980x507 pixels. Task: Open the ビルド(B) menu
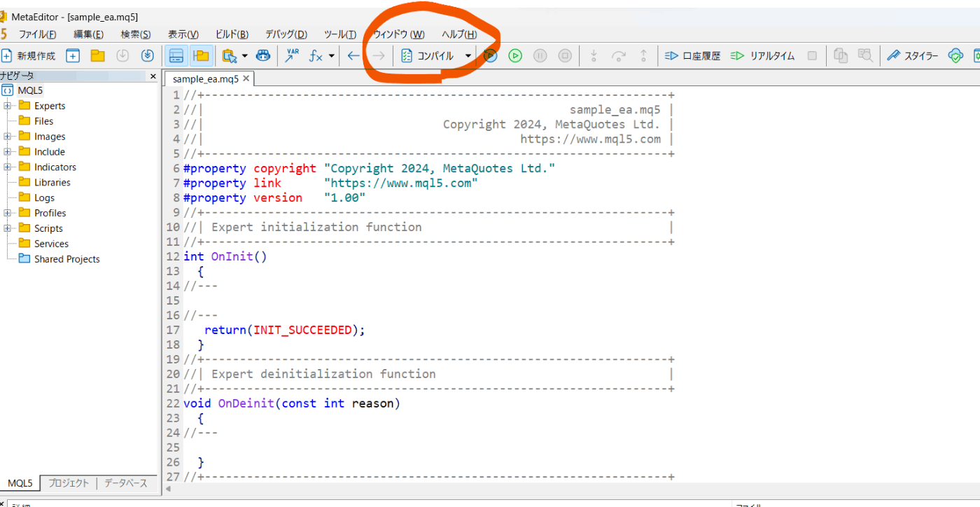click(231, 34)
